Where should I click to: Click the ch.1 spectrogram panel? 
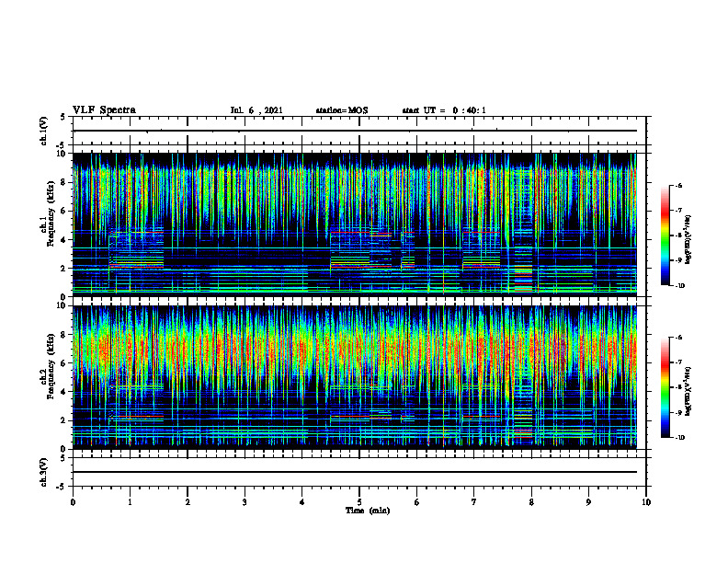pos(355,224)
